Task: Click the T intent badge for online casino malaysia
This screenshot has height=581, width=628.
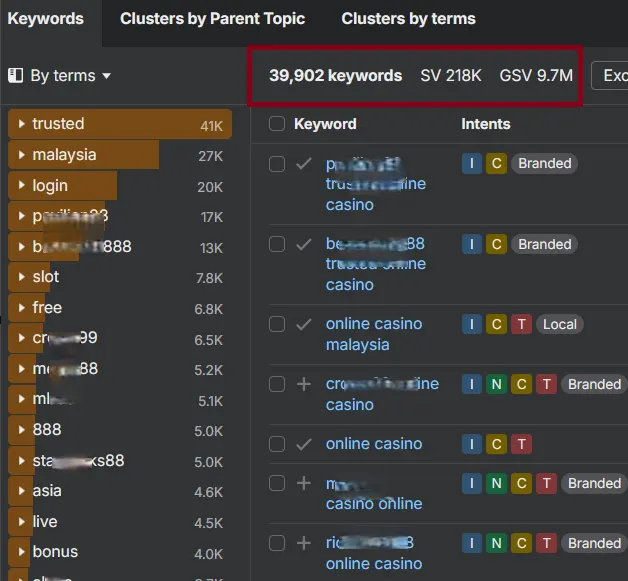Action: pos(521,324)
